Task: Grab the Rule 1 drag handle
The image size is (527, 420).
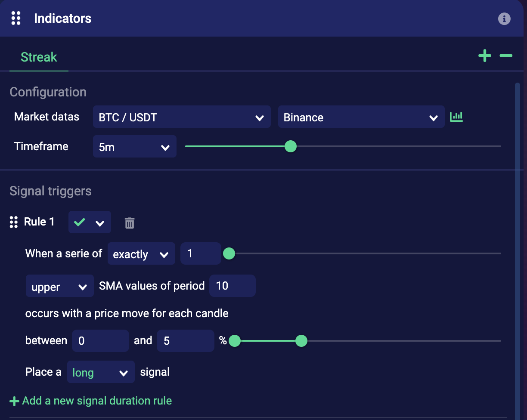Action: point(14,222)
